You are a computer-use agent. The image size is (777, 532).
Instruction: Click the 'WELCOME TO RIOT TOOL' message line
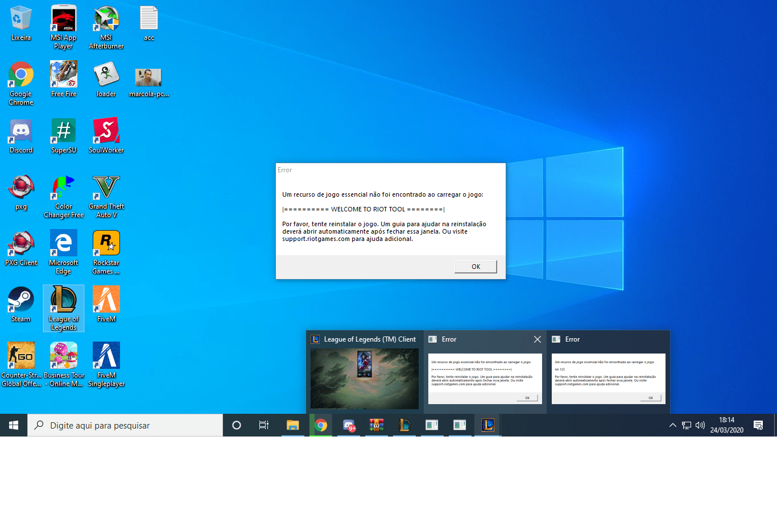pos(363,209)
